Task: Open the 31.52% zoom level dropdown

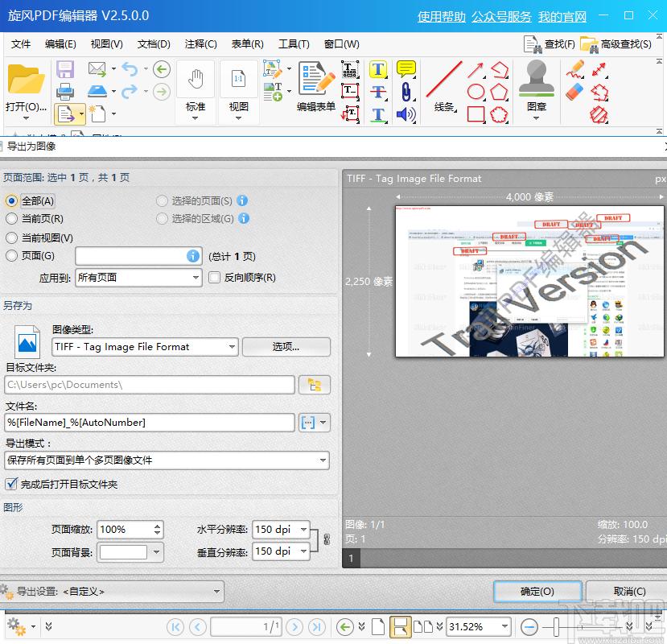Action: 504,626
